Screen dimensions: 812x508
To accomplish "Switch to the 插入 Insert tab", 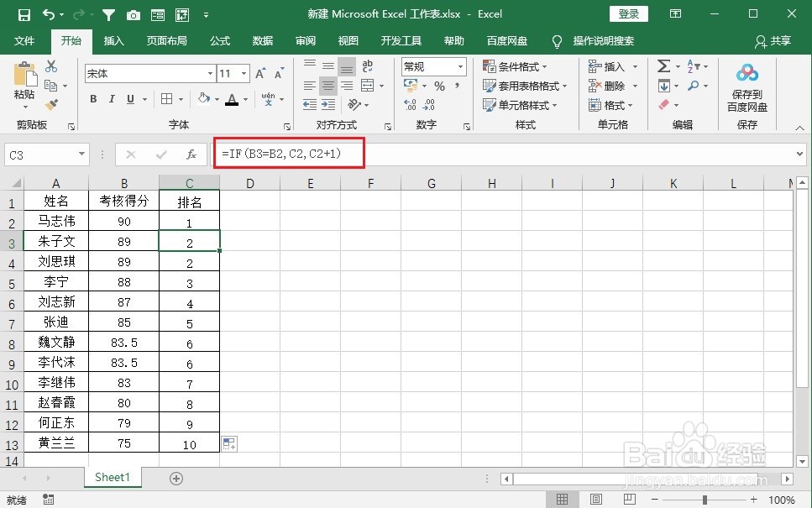I will click(x=114, y=41).
